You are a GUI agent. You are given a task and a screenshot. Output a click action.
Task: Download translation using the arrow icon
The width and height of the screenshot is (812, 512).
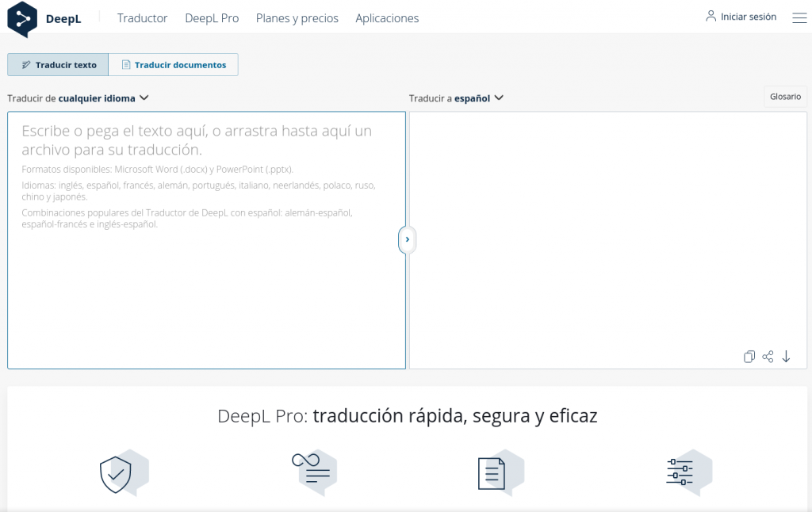[x=786, y=357]
